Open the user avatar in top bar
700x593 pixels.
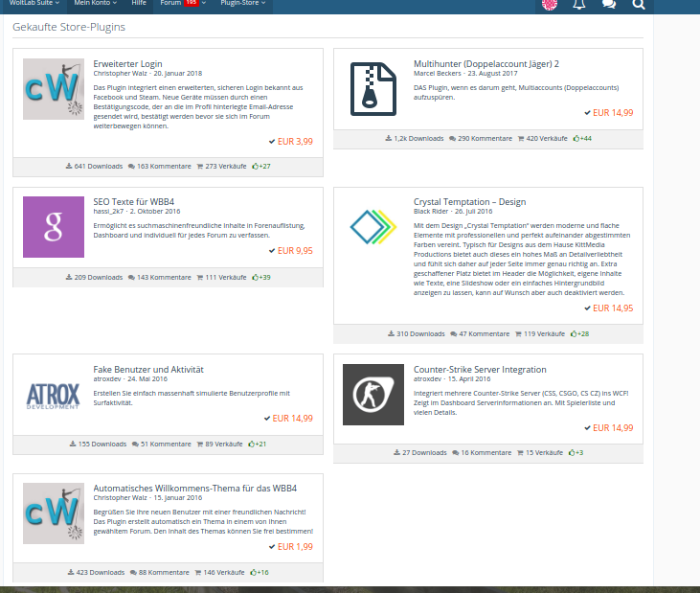[549, 5]
